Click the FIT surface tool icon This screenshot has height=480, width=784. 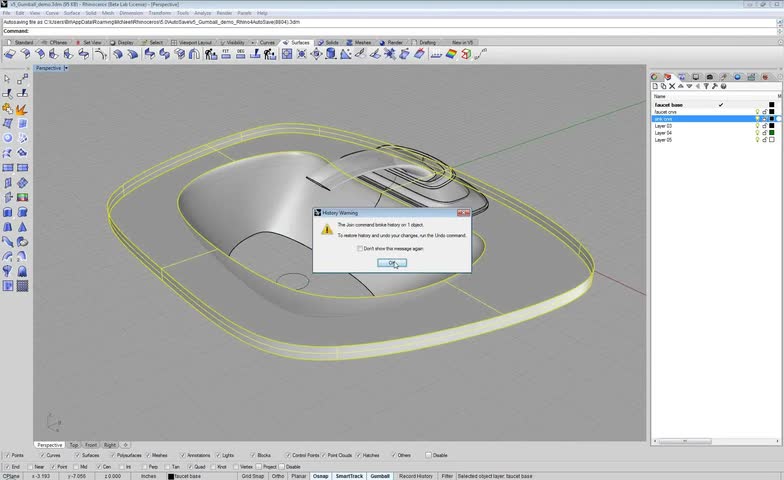pos(226,54)
